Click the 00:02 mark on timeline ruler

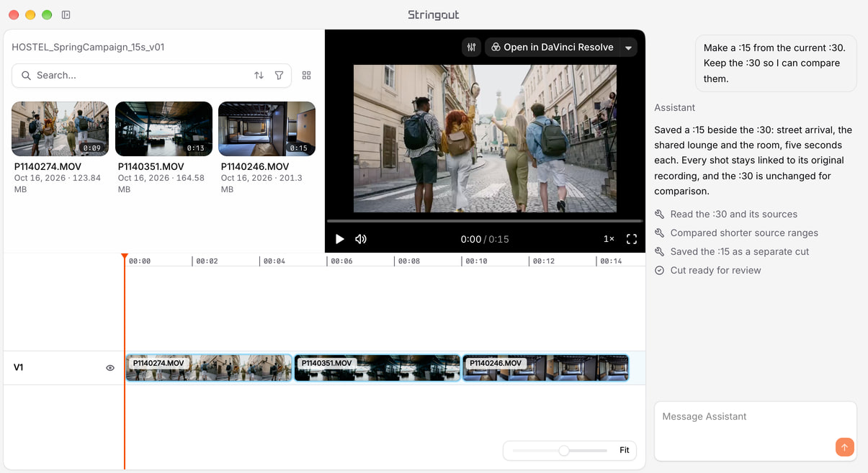(207, 261)
